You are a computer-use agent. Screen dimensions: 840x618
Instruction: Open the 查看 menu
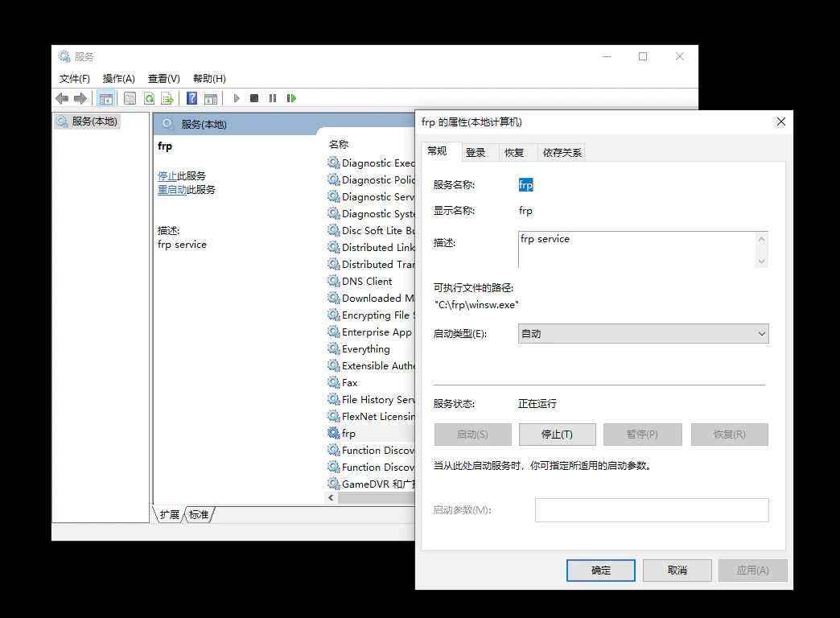point(163,78)
